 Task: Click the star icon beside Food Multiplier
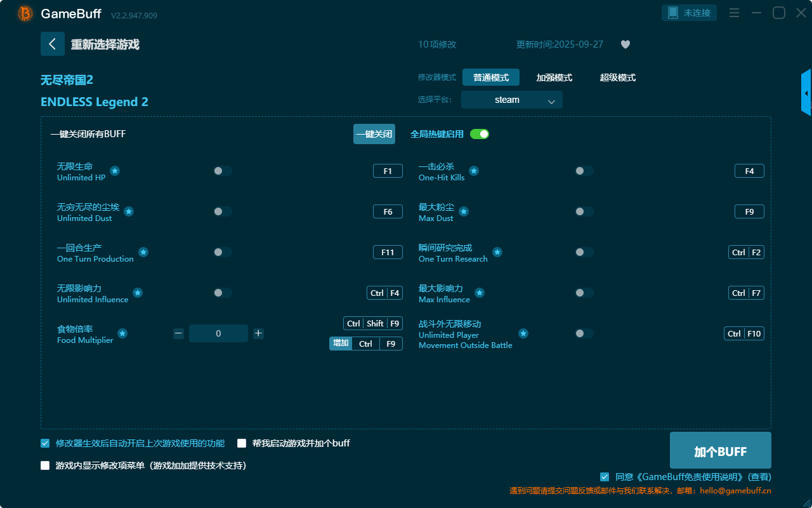coord(122,333)
